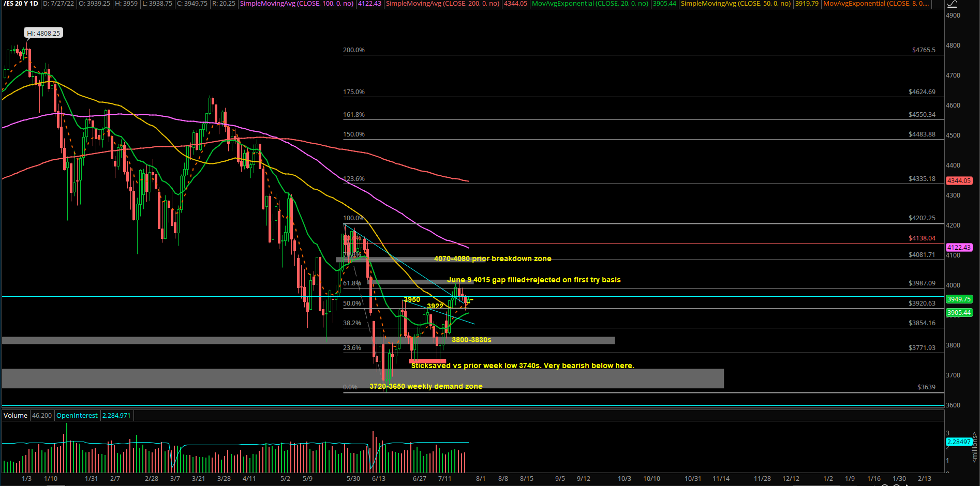Click the 61.8% Fibonacci level label

352,283
